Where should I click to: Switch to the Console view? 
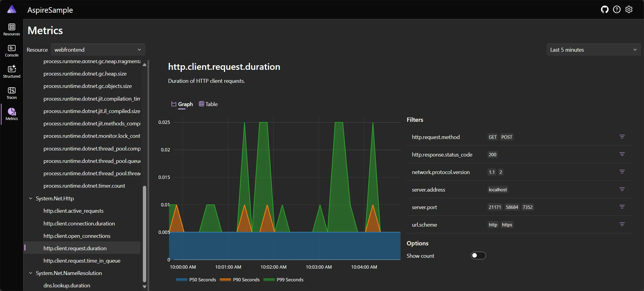[11, 50]
